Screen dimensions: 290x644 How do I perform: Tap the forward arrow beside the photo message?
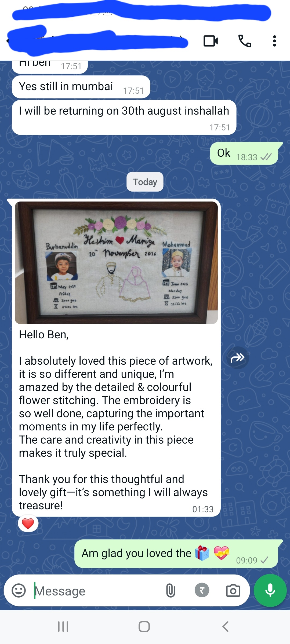238,358
